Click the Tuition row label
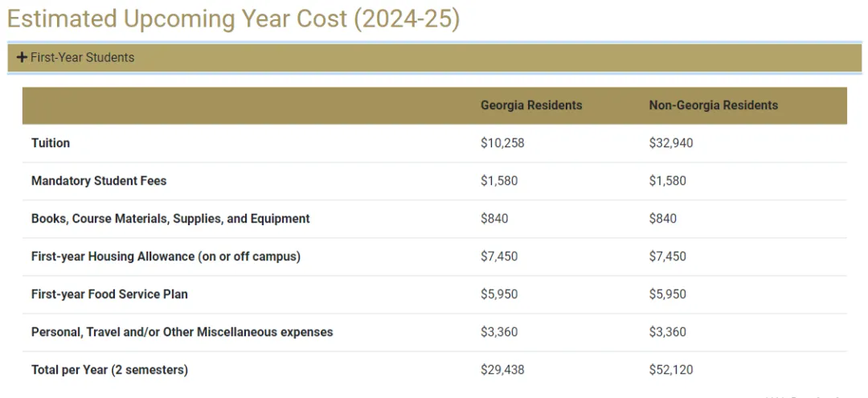868x398 pixels. coord(51,143)
